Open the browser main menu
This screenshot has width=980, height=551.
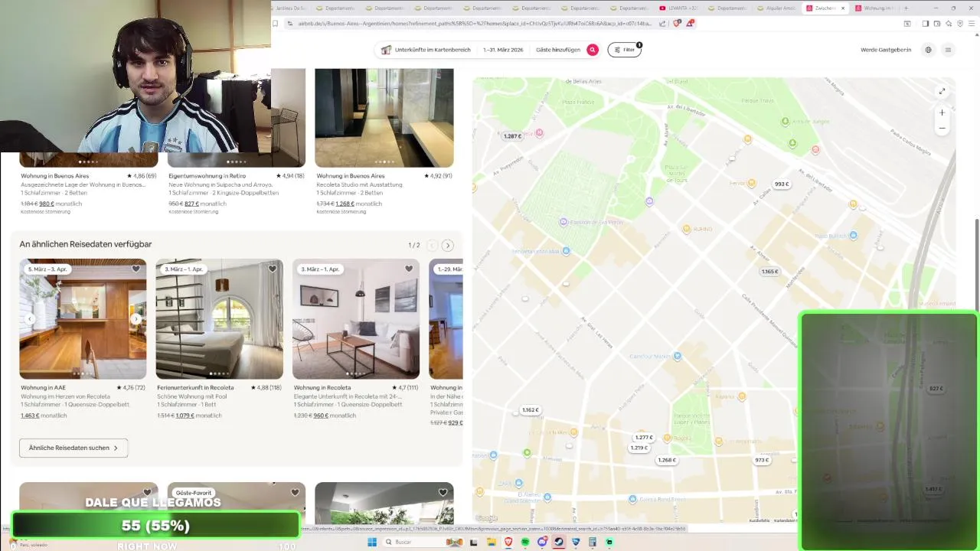coord(972,24)
